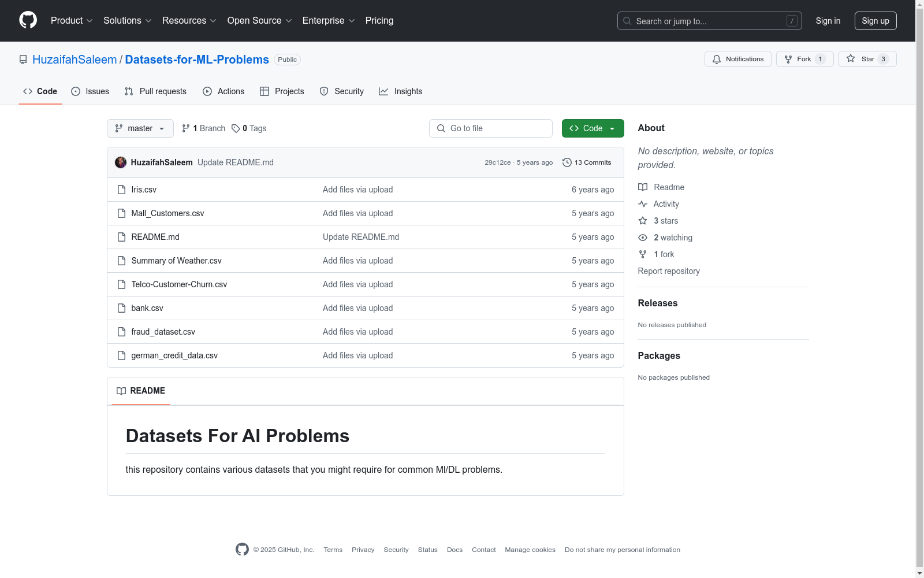Click the file icon next to Summary of Weather.csv

coord(121,261)
